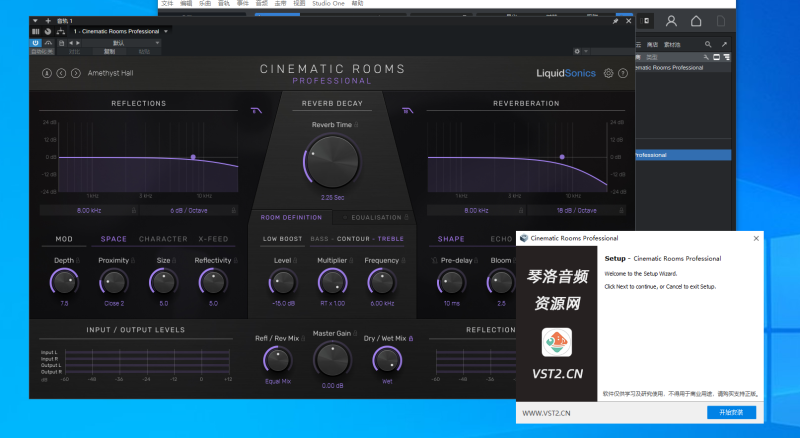The width and height of the screenshot is (800, 438).
Task: Pin the plugin window
Action: [615, 21]
